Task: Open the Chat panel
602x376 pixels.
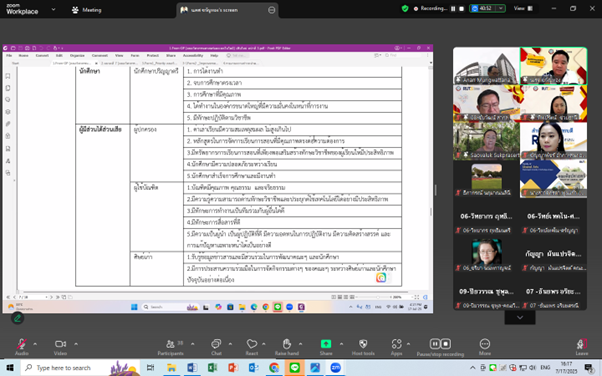Action: tap(216, 344)
